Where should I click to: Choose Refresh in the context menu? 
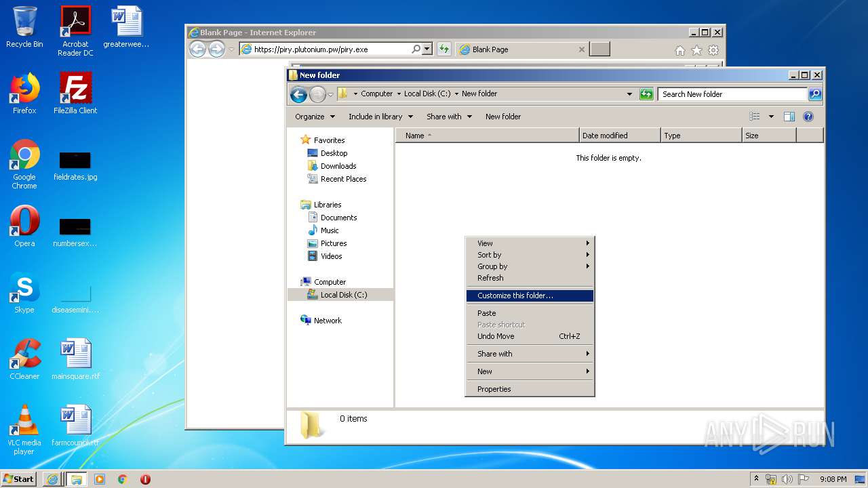tap(530, 278)
